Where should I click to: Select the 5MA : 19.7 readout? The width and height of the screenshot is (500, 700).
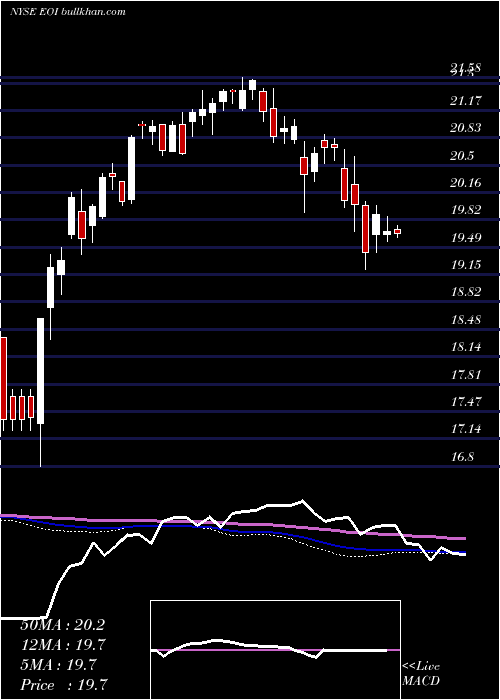tap(58, 665)
